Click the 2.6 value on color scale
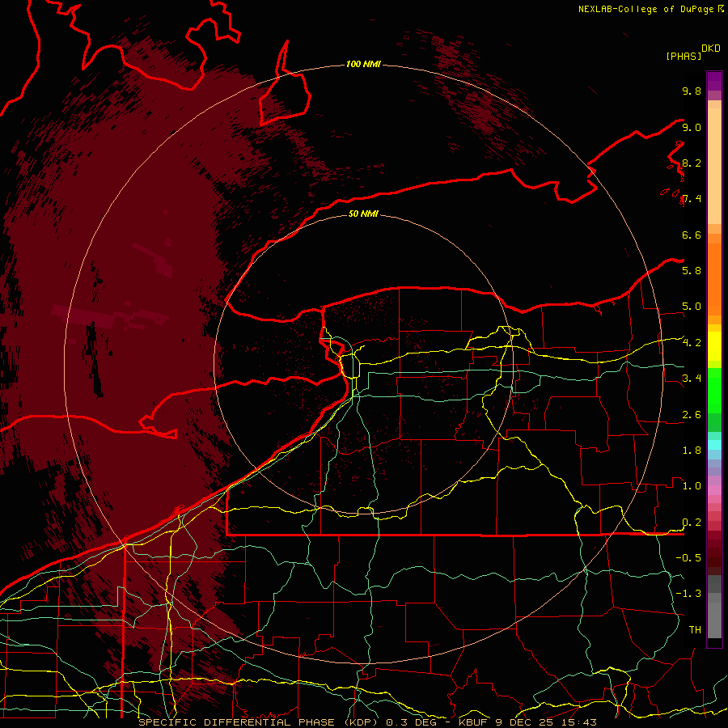The height and width of the screenshot is (728, 728). [x=692, y=414]
